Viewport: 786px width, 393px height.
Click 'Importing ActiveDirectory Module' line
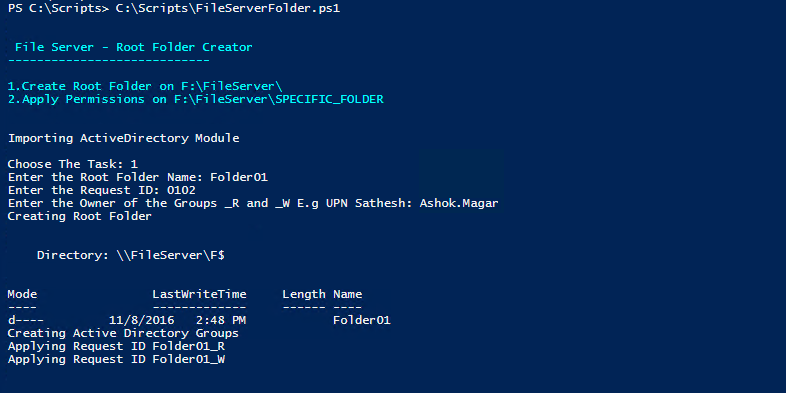[123, 138]
